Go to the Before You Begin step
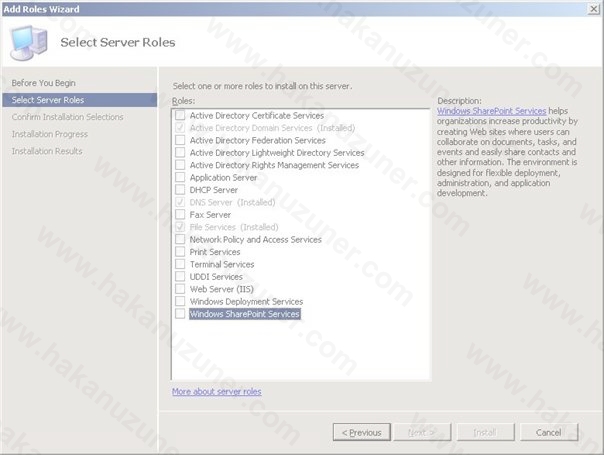The height and width of the screenshot is (455, 604). pyautogui.click(x=44, y=83)
